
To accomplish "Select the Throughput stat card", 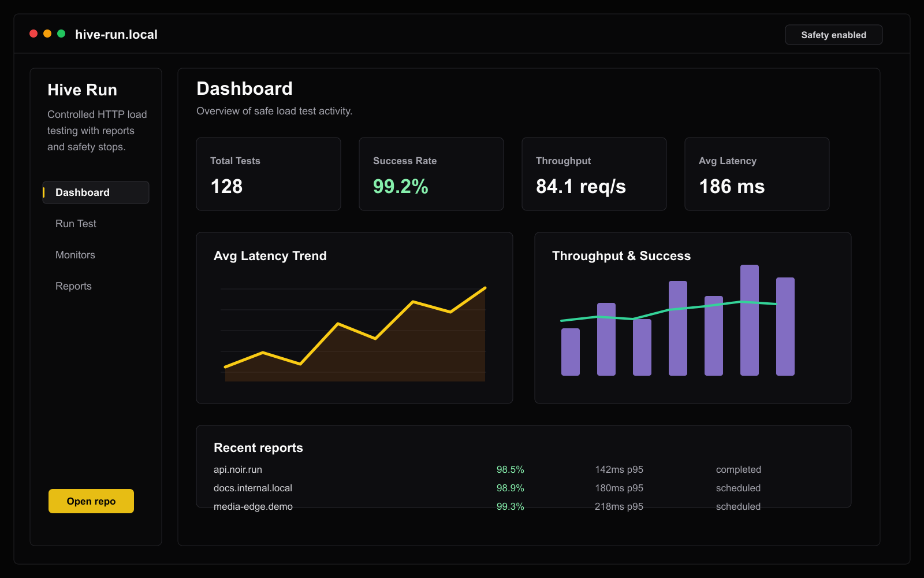I will pos(594,174).
